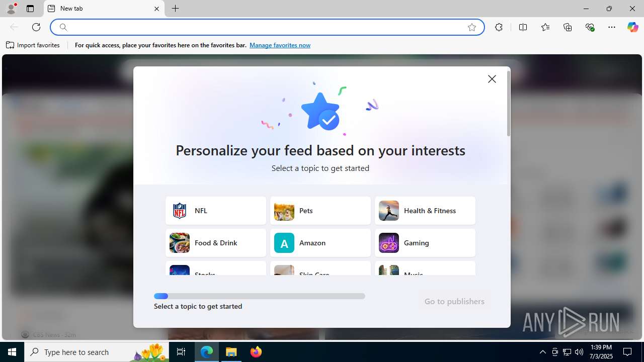
Task: Open Browser essentials heart icon
Action: [x=590, y=27]
